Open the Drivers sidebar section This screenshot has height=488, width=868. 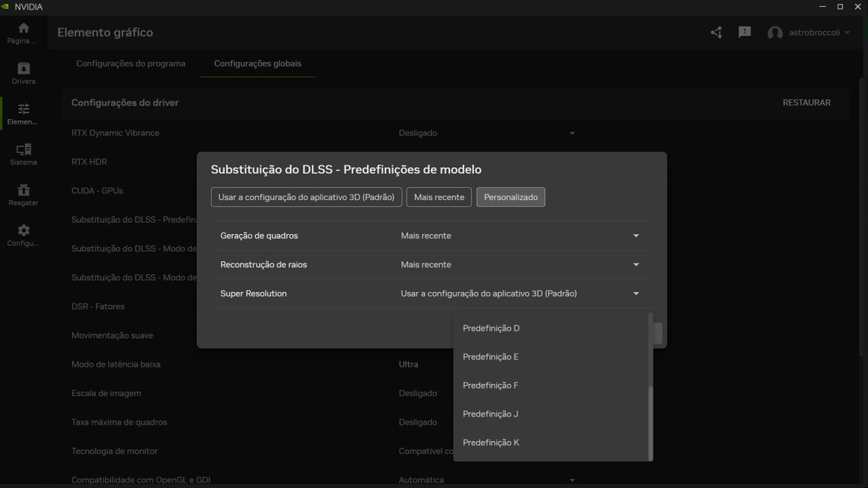point(24,73)
